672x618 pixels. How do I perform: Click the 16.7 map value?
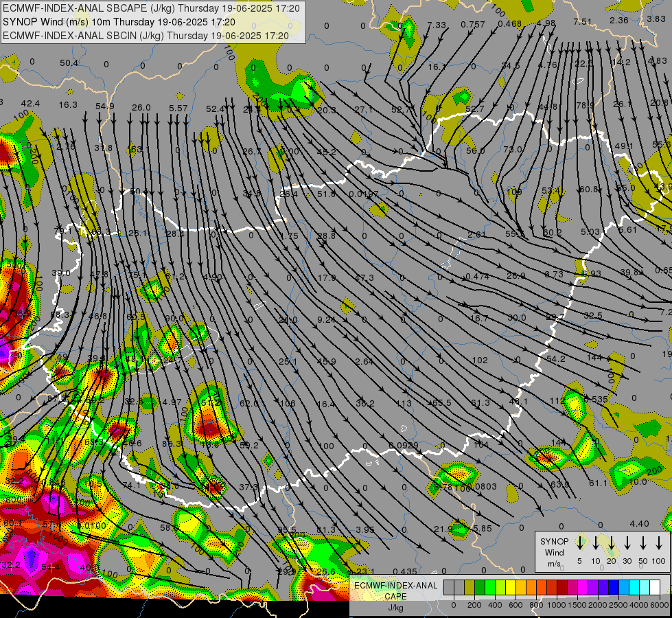[x=478, y=318]
